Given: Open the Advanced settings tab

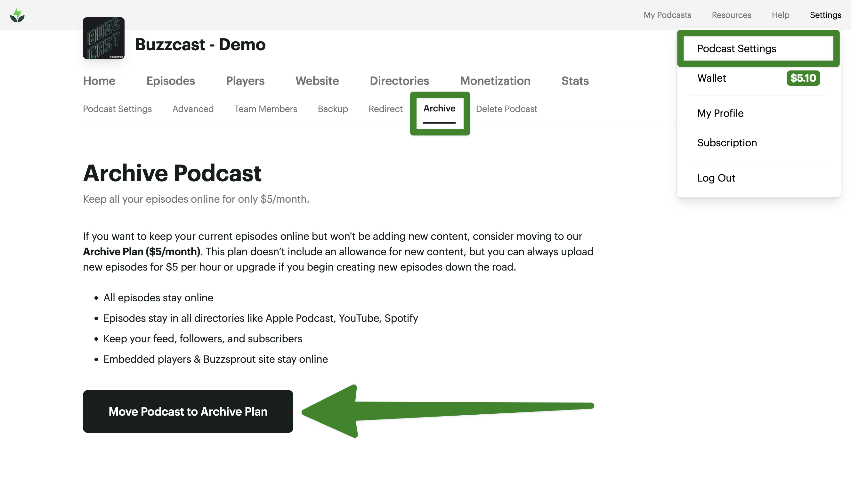Looking at the screenshot, I should 193,109.
